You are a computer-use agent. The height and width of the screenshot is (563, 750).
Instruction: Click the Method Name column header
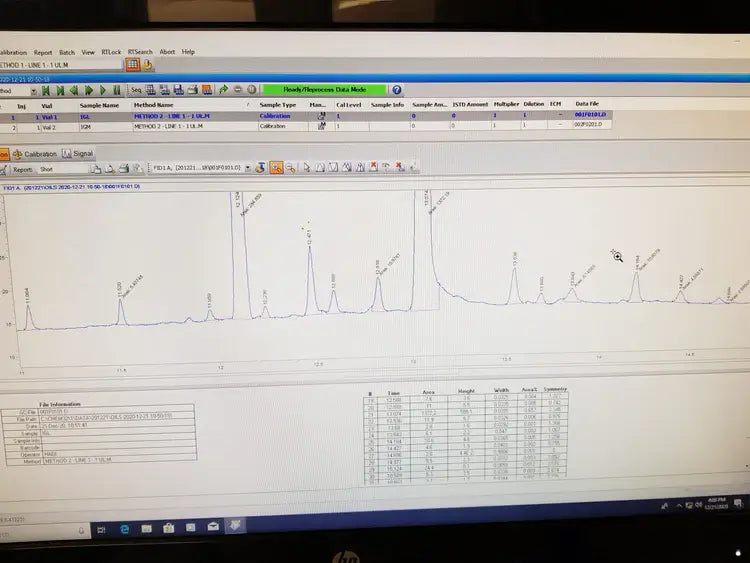pyautogui.click(x=153, y=104)
